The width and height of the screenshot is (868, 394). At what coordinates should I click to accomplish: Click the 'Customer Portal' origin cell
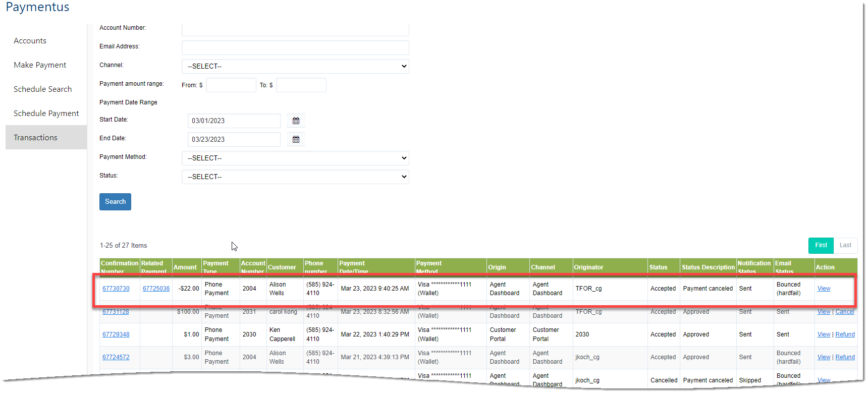tap(503, 334)
